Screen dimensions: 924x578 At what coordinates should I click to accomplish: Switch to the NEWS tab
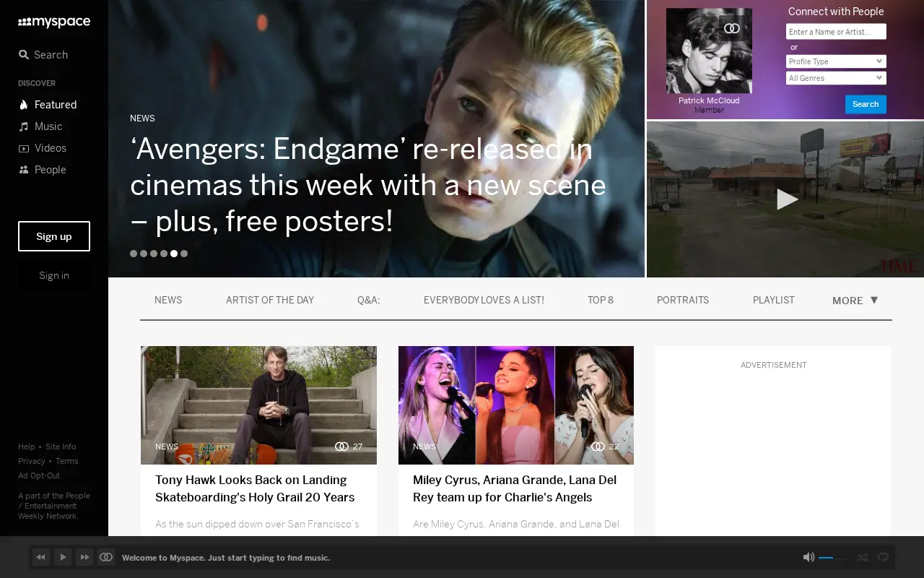pyautogui.click(x=168, y=300)
